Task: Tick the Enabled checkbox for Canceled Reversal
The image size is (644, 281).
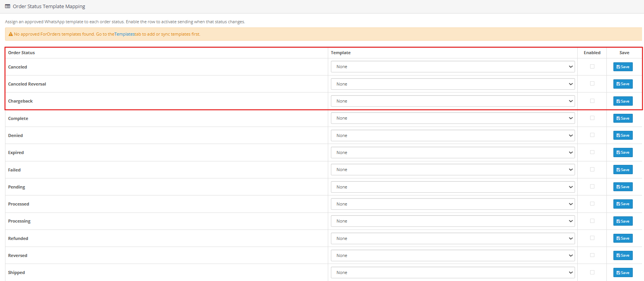Action: coord(592,83)
